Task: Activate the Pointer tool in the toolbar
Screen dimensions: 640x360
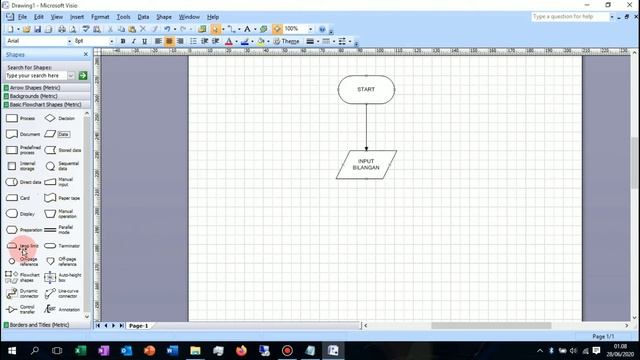Action: tap(215, 29)
